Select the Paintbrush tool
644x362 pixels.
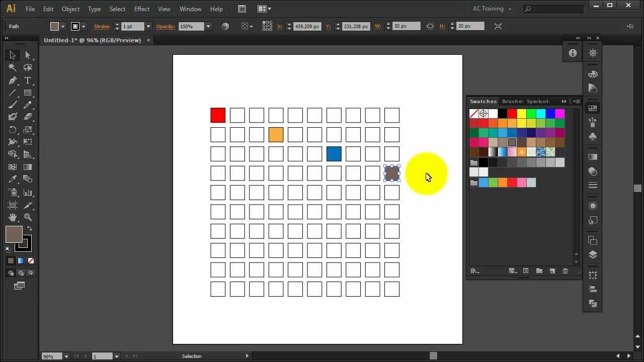(13, 105)
